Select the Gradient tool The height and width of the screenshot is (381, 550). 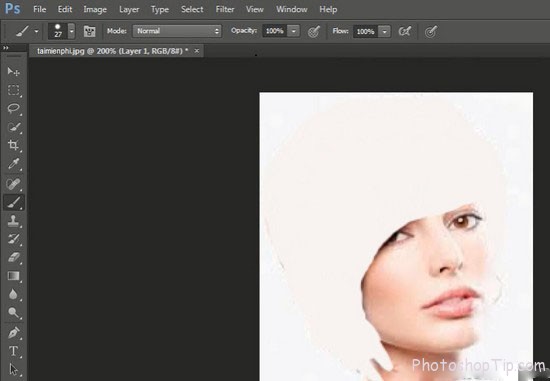pyautogui.click(x=14, y=276)
